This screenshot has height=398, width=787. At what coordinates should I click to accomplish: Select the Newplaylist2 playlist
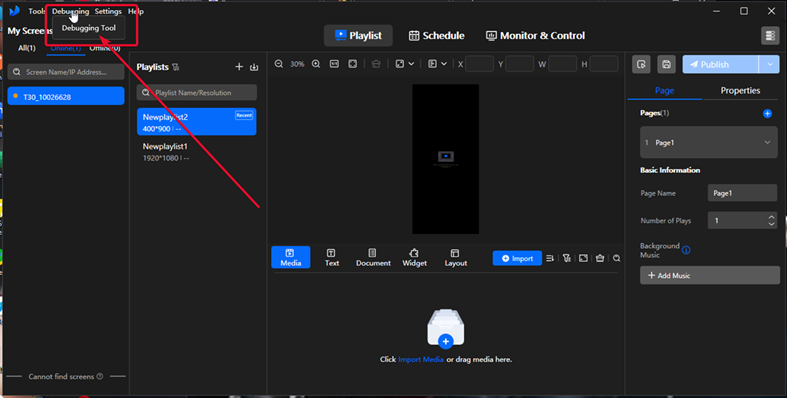[x=197, y=122]
